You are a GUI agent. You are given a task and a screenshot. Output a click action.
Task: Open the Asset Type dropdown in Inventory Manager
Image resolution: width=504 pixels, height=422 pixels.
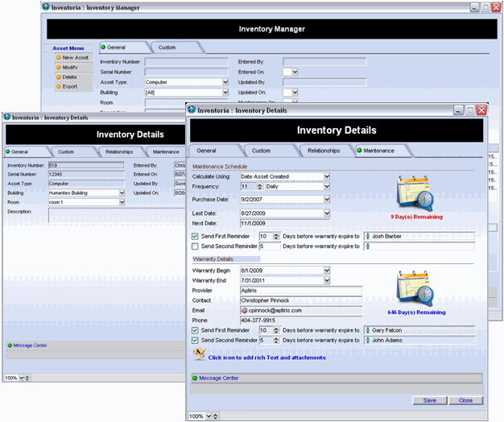click(225, 82)
